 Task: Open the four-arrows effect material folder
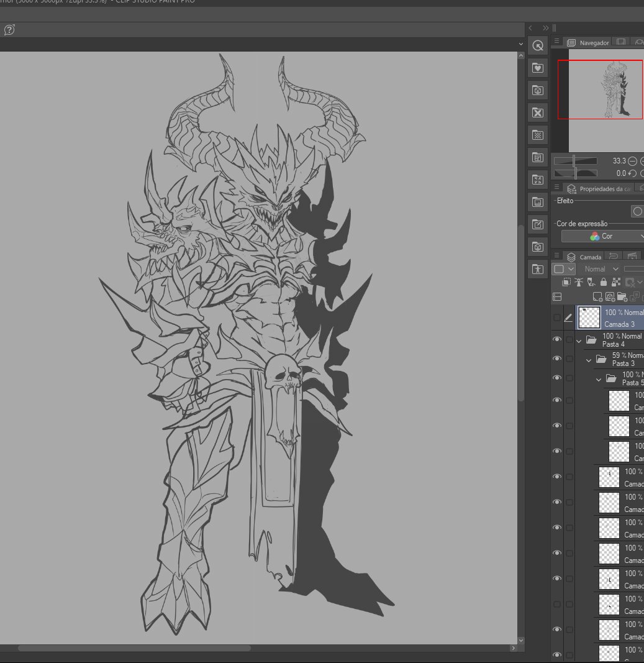coord(538,180)
